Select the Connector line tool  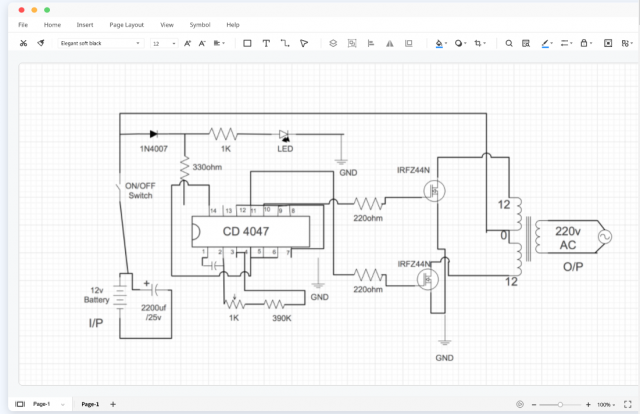point(285,43)
